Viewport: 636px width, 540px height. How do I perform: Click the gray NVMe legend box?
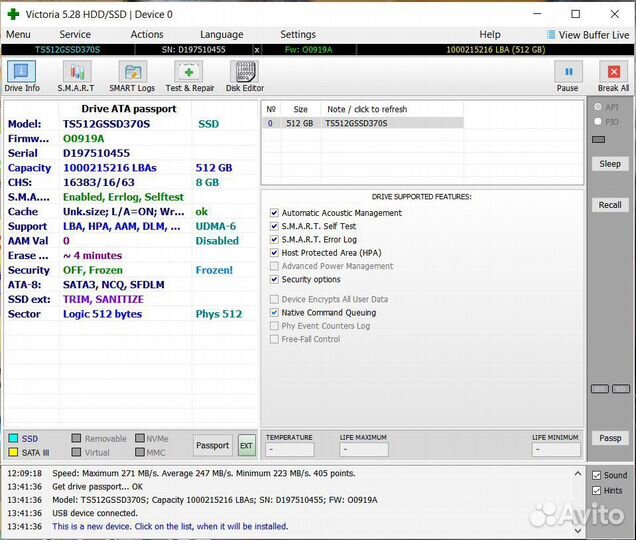140,438
